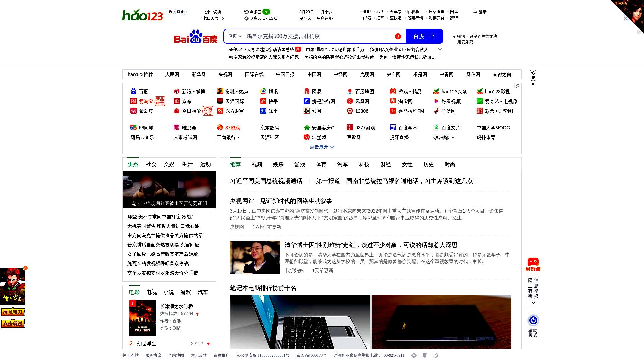Open the 辅助模式 accessibility icon
The image size is (644, 362).
tap(533, 320)
